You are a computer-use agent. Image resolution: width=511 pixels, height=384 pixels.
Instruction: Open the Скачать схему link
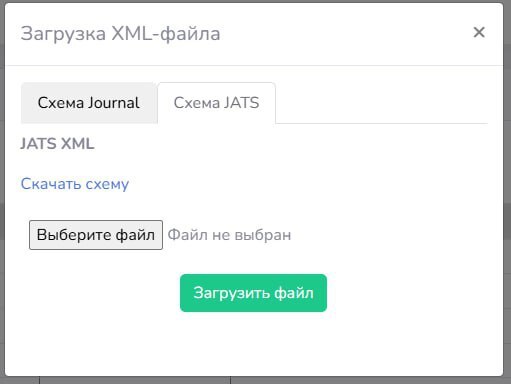(75, 184)
